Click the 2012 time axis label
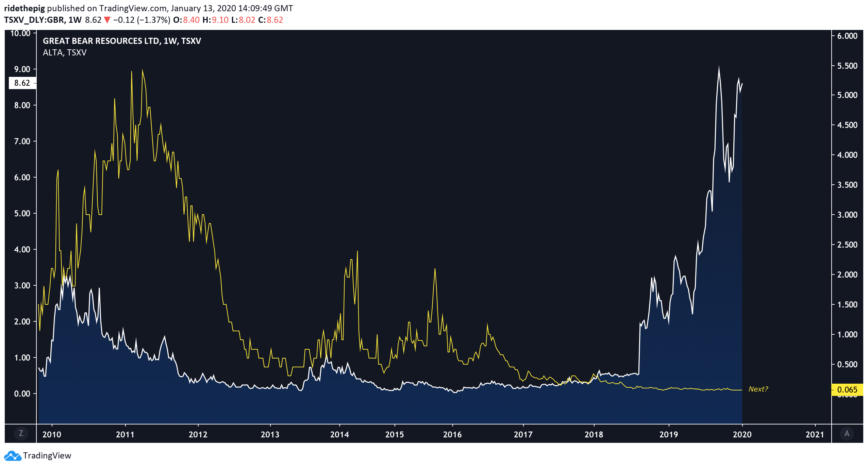 click(x=198, y=434)
